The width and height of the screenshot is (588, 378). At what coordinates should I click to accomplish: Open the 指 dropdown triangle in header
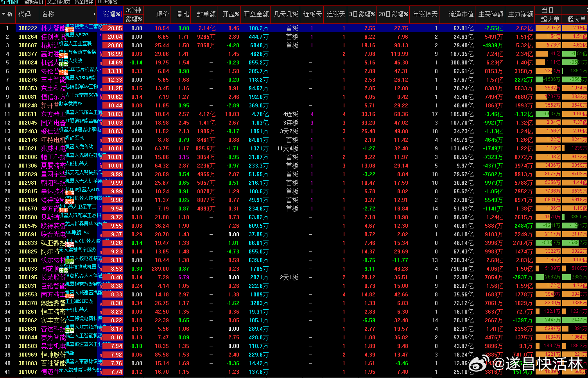point(4,14)
